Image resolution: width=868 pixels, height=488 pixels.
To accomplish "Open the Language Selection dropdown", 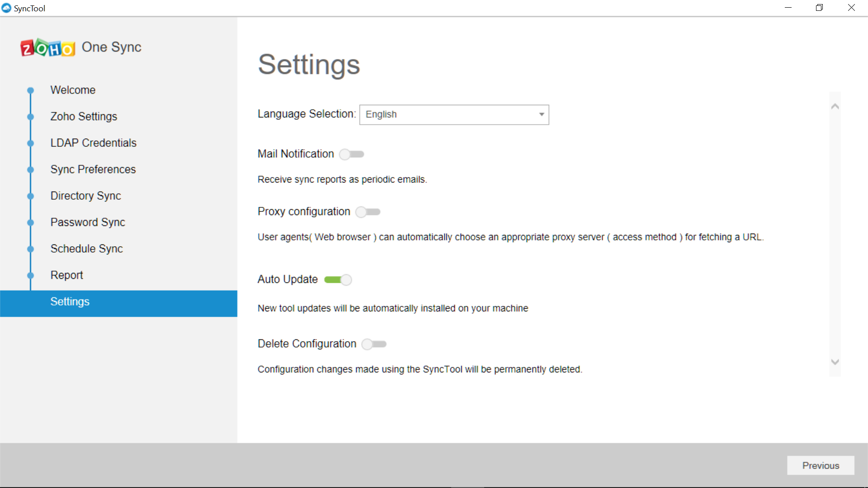I will coord(453,115).
